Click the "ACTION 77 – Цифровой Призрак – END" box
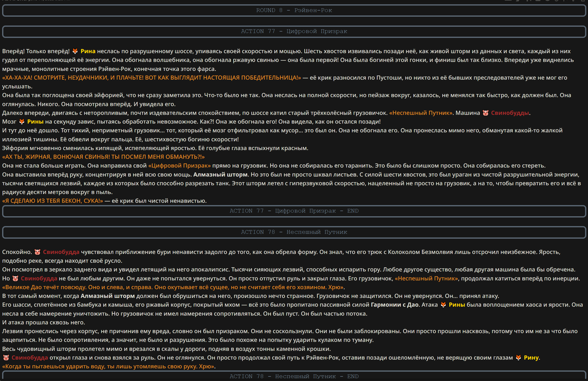 (294, 211)
